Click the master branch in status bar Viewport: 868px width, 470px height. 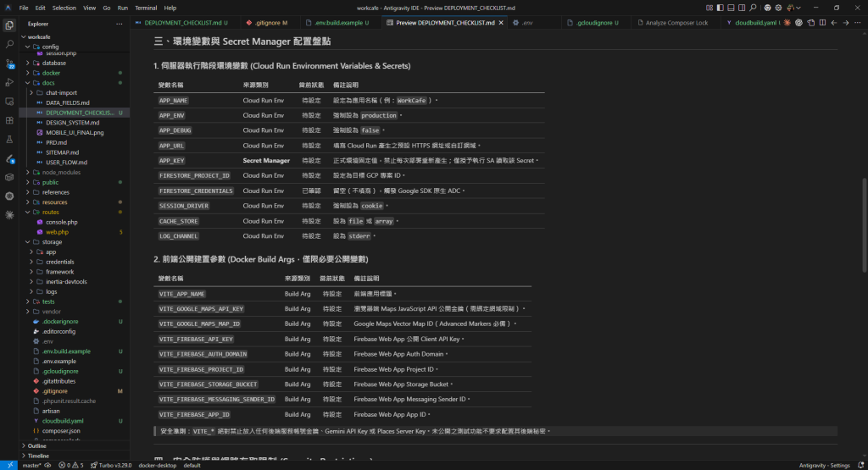click(32, 466)
